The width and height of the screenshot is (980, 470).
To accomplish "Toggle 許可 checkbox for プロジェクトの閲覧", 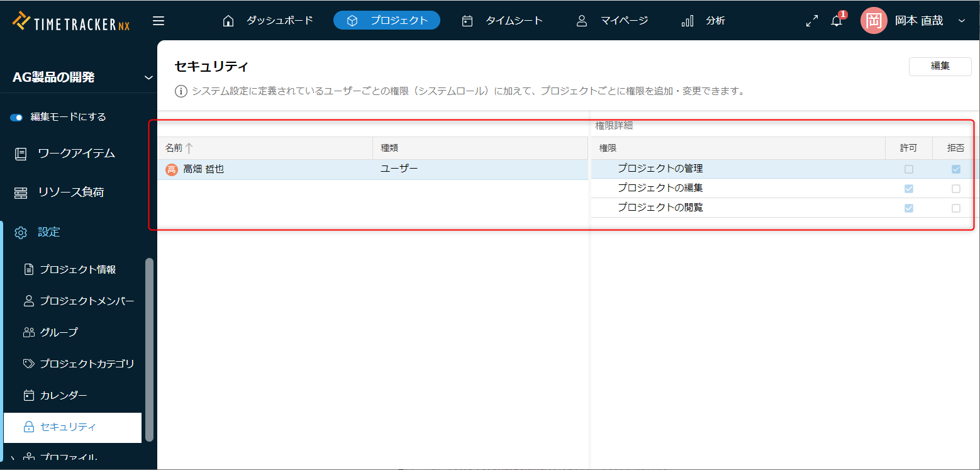I will click(908, 208).
